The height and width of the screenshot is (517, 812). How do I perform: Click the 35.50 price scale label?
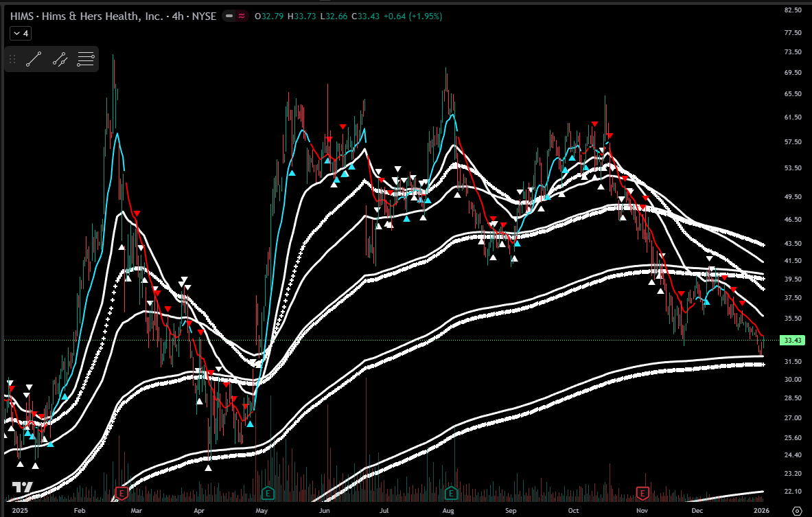point(793,318)
